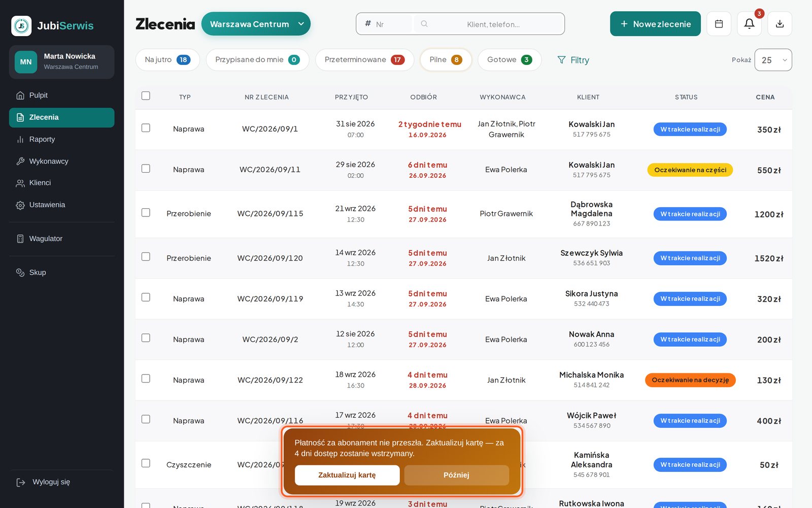Dismiss the payment alert with Później
This screenshot has height=508, width=812.
coord(456,475)
